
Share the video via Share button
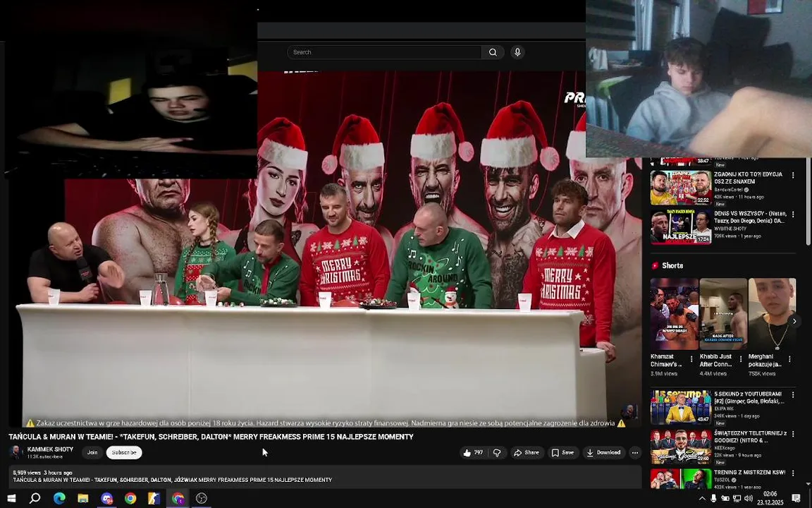click(x=527, y=452)
